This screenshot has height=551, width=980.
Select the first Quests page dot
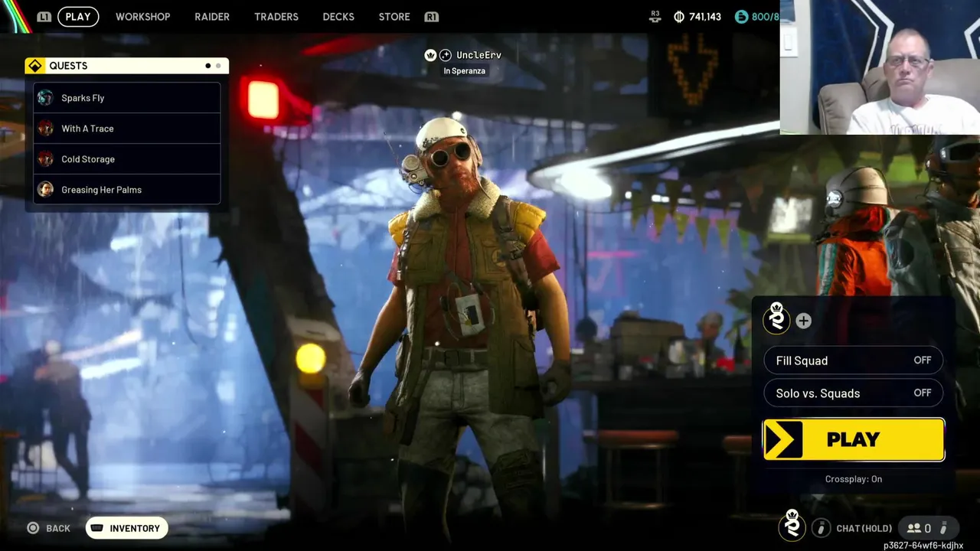[x=207, y=66]
